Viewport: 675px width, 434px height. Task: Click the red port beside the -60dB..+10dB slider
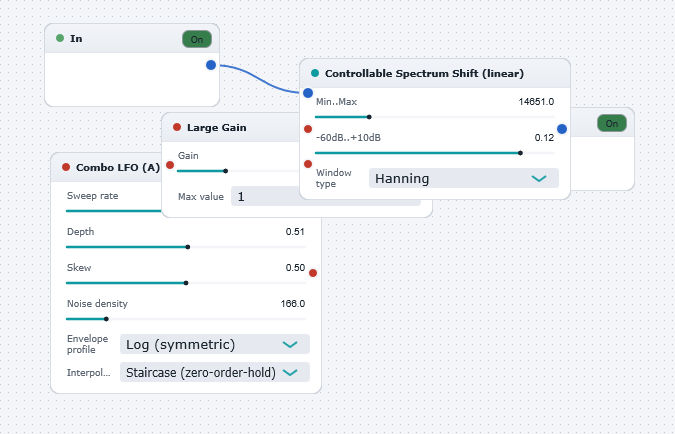308,164
